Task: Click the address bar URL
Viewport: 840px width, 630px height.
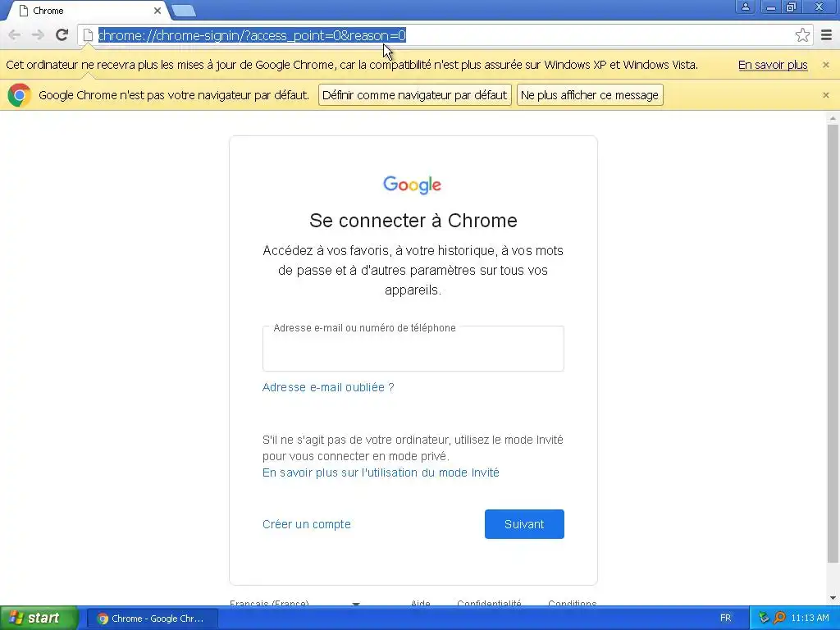Action: point(252,35)
